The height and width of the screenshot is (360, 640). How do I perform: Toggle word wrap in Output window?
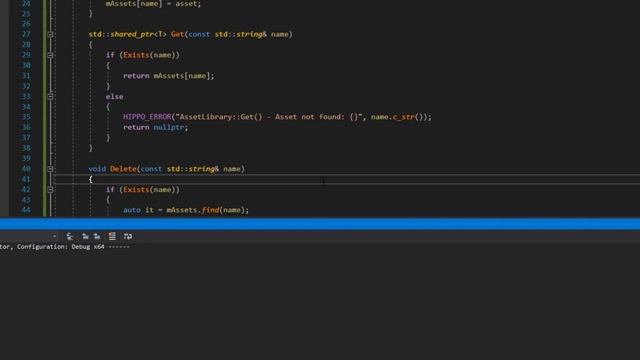point(128,236)
